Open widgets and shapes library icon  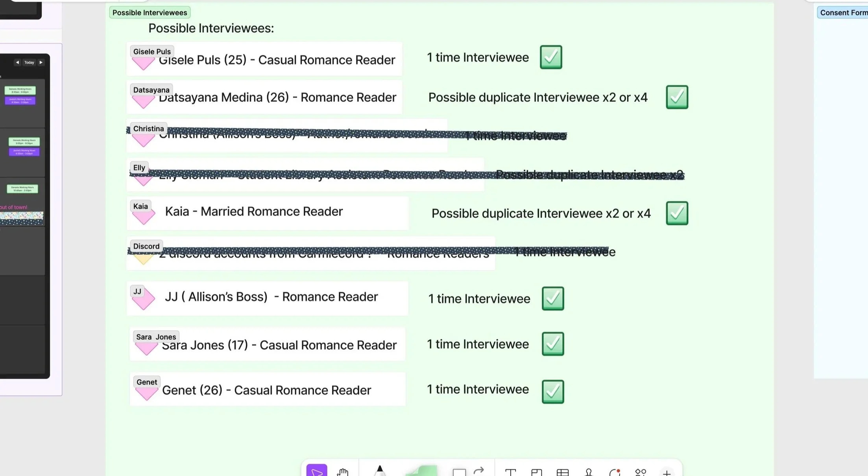(641, 472)
